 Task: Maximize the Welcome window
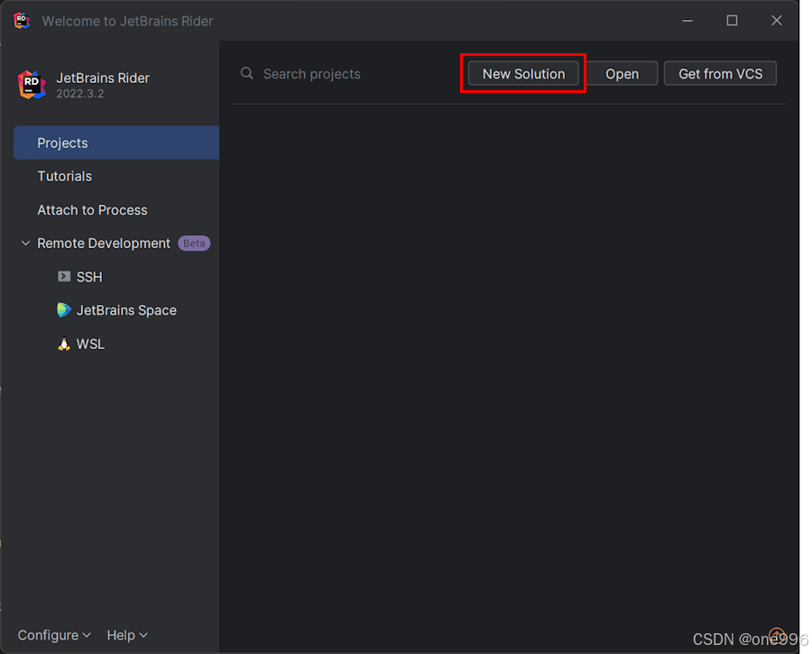point(732,21)
